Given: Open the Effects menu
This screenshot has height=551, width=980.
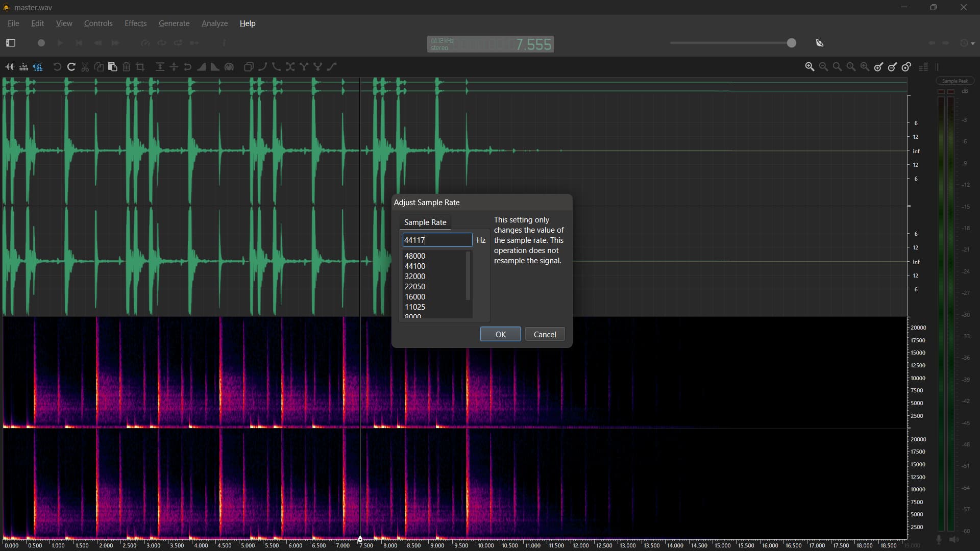Looking at the screenshot, I should [135, 23].
